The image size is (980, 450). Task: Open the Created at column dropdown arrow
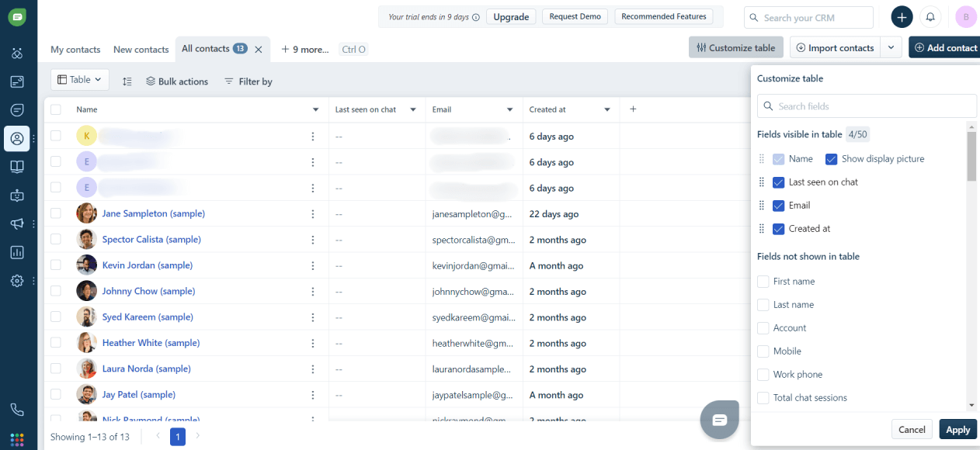pyautogui.click(x=606, y=109)
